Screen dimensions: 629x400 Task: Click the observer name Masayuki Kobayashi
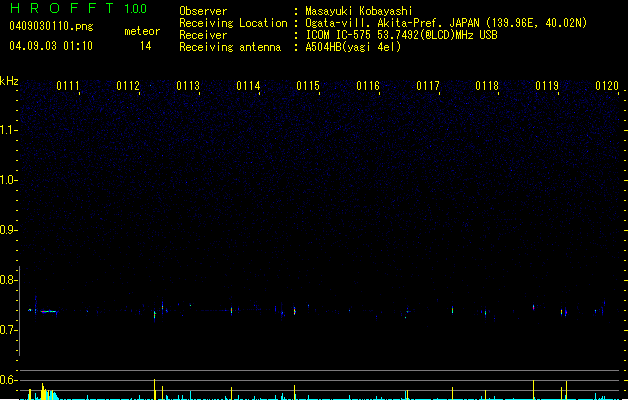(359, 11)
